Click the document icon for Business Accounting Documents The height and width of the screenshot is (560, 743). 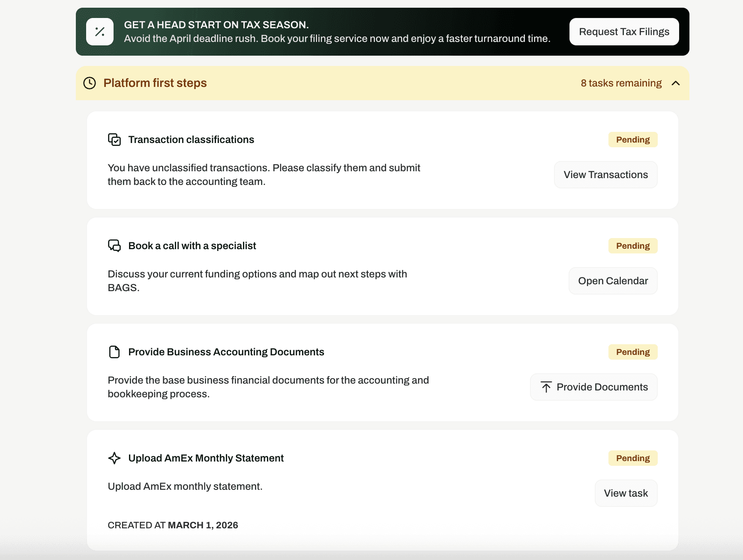(114, 352)
